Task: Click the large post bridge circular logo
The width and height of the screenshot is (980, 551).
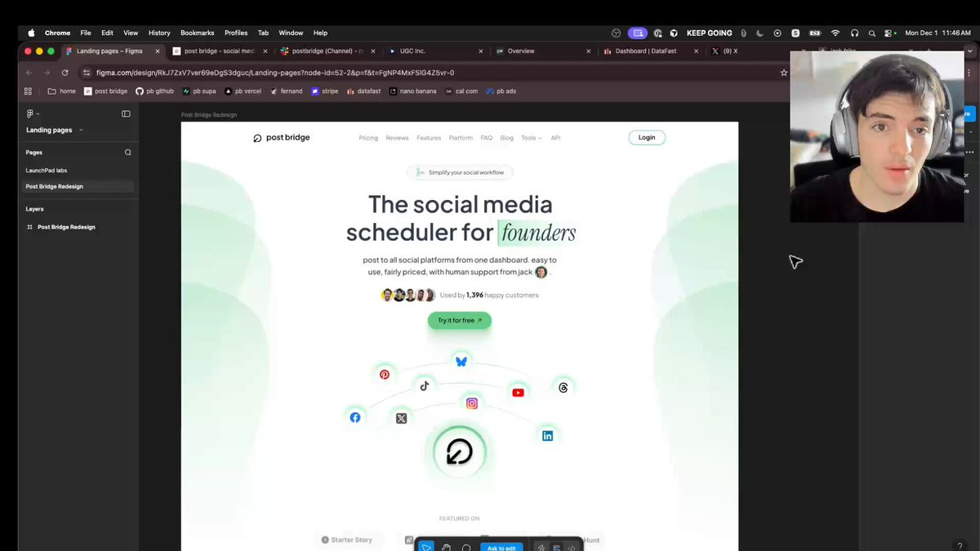Action: click(459, 452)
